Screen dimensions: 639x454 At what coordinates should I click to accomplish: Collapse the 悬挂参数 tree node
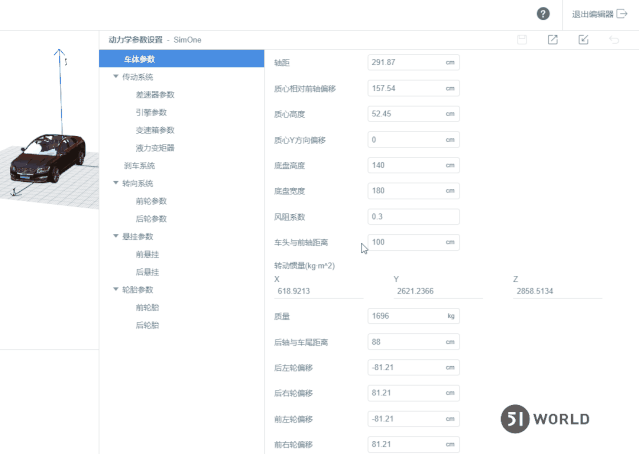tap(116, 236)
